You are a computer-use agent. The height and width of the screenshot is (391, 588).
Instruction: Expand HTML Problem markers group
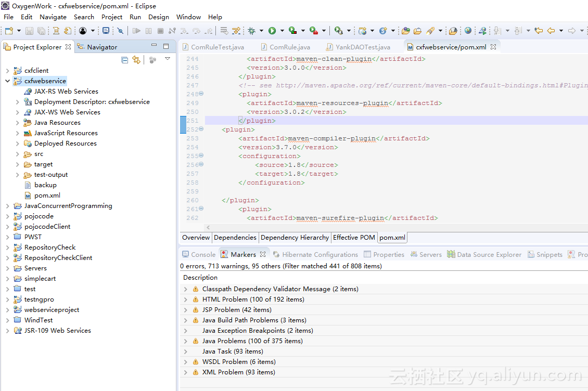coord(186,299)
